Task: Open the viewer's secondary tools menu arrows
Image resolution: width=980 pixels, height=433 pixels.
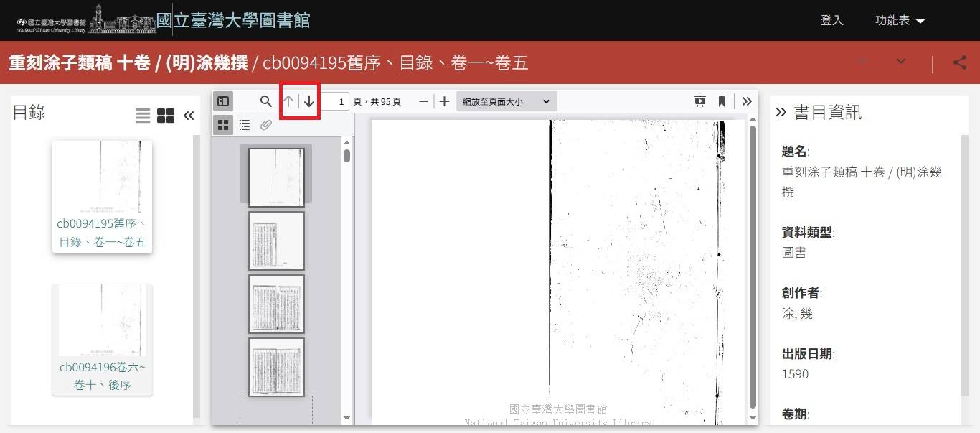Action: [747, 101]
